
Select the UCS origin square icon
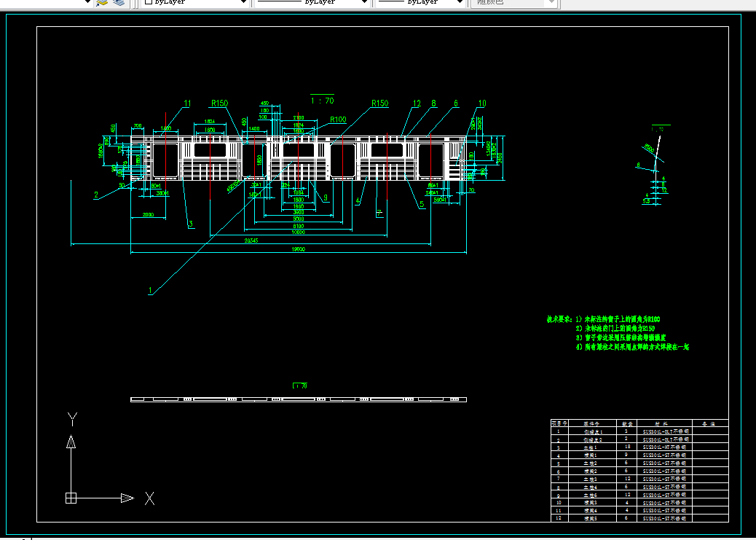[71, 498]
